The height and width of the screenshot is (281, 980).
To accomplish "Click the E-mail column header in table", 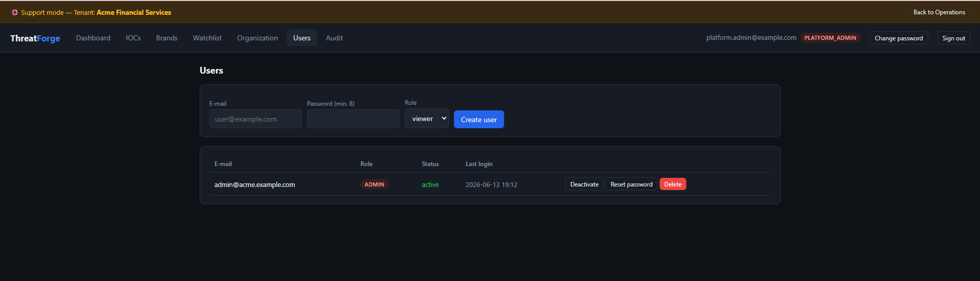I will [x=223, y=164].
